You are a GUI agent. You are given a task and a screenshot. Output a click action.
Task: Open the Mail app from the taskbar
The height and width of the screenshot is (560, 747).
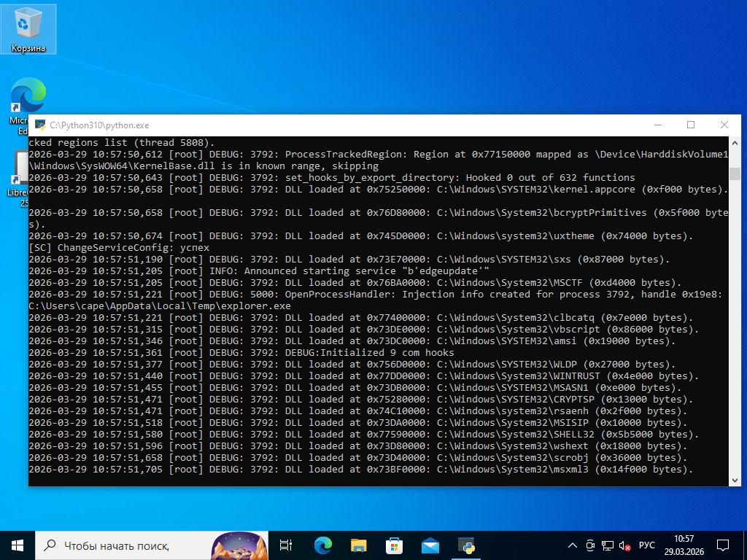[x=430, y=545]
